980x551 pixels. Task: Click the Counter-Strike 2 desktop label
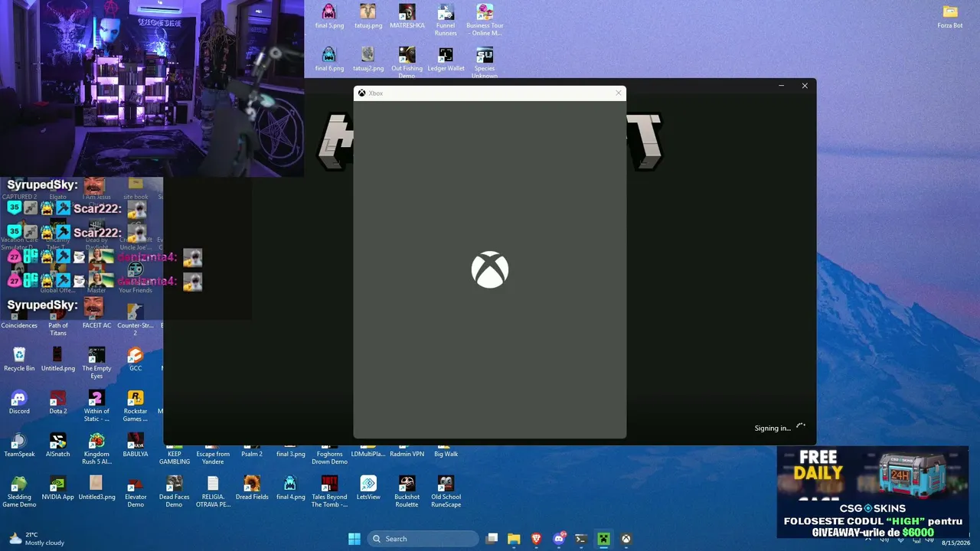point(136,329)
